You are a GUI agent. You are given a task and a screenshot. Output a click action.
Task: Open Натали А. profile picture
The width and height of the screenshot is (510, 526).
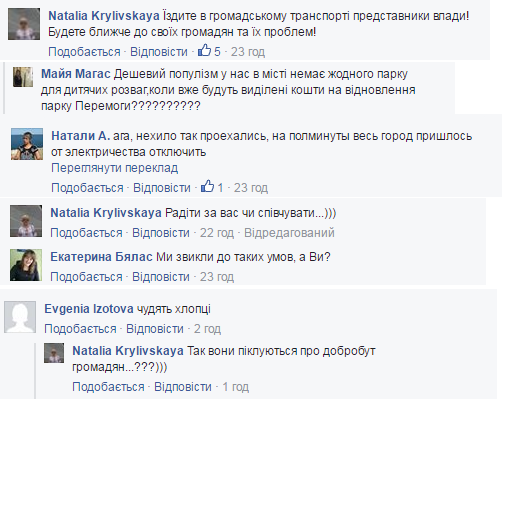[27, 144]
